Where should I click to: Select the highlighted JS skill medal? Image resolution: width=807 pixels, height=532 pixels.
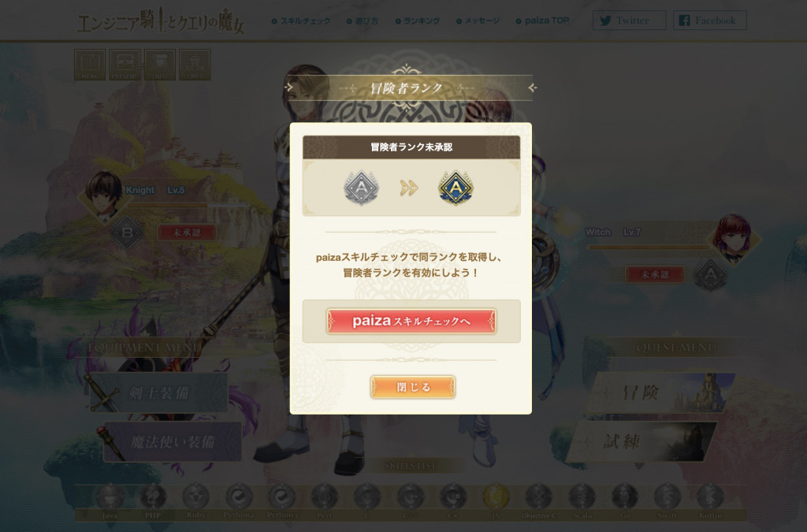[496, 497]
